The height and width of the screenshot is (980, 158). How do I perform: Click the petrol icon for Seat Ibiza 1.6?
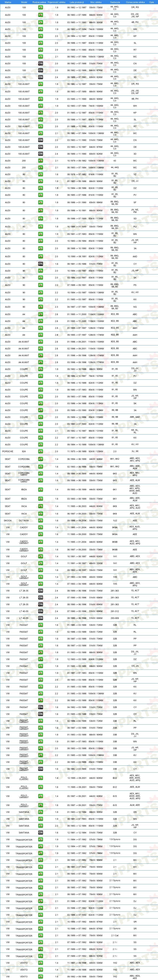[40, 498]
